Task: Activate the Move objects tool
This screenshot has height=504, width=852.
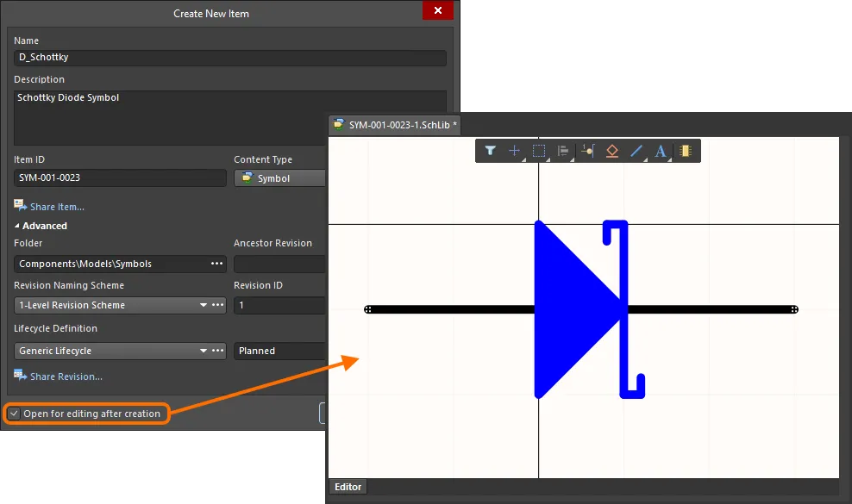Action: click(x=514, y=151)
